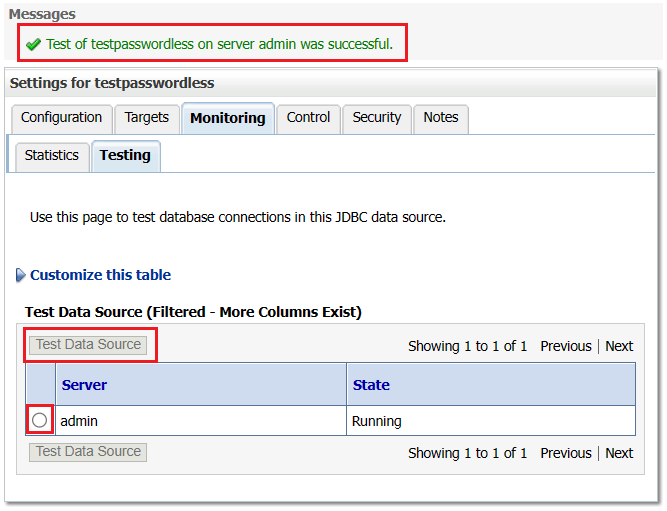Click the bottom Next pagination link
This screenshot has width=667, height=511.
619,454
